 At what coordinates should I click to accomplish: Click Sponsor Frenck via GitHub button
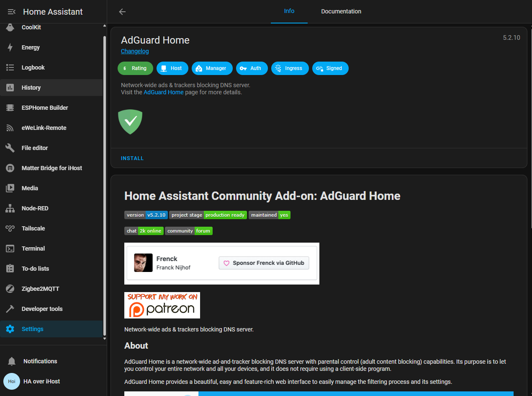[264, 263]
